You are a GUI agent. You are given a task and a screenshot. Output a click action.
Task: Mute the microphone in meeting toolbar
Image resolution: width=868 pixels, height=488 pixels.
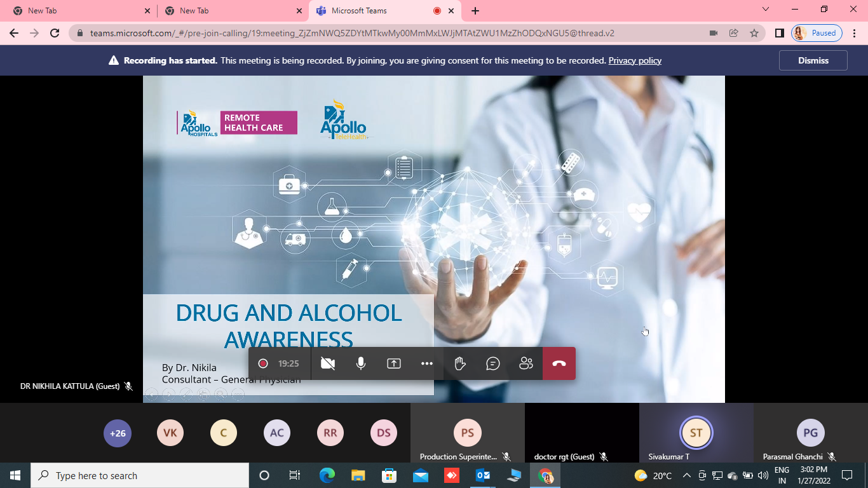pyautogui.click(x=361, y=363)
